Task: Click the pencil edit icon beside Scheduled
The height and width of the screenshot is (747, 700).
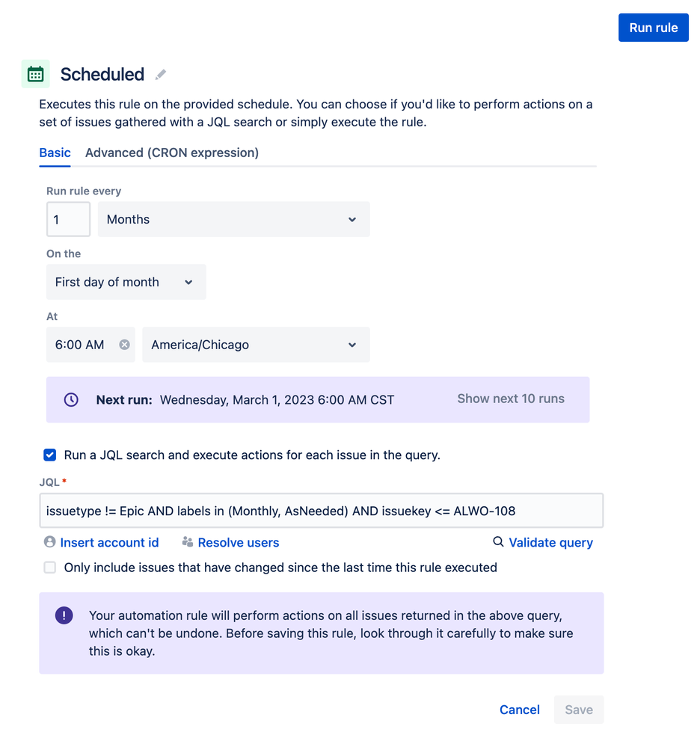Action: (161, 75)
